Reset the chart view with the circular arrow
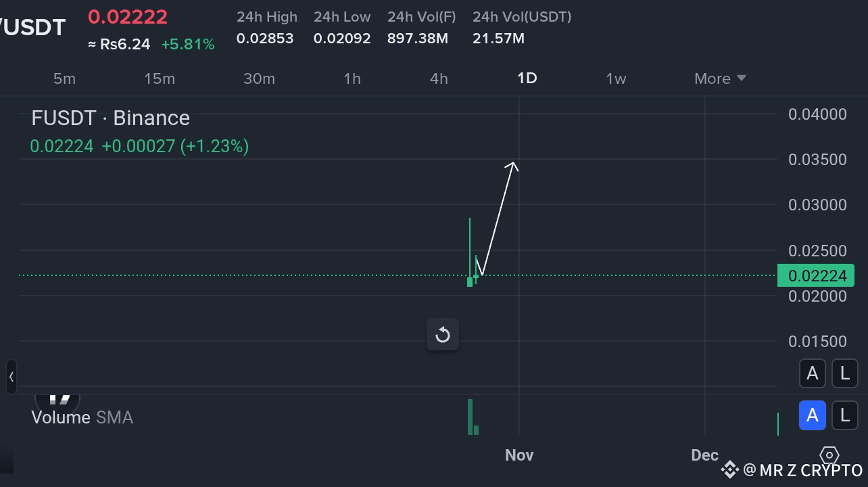Viewport: 868px width, 487px height. (443, 335)
